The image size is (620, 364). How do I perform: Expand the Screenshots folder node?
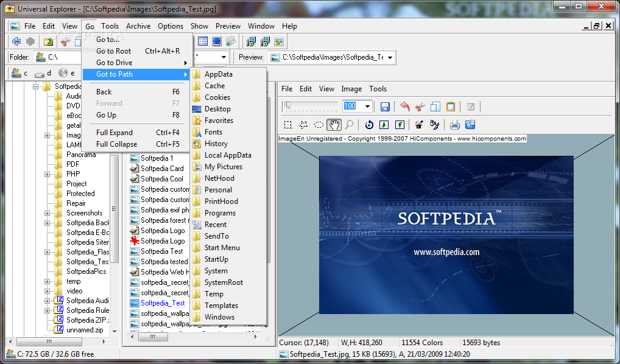tap(48, 213)
